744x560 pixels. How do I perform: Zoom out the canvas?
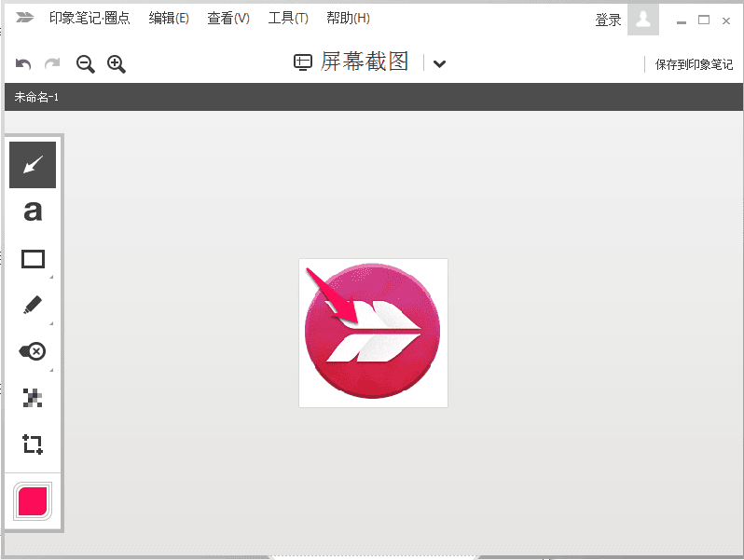click(x=86, y=64)
